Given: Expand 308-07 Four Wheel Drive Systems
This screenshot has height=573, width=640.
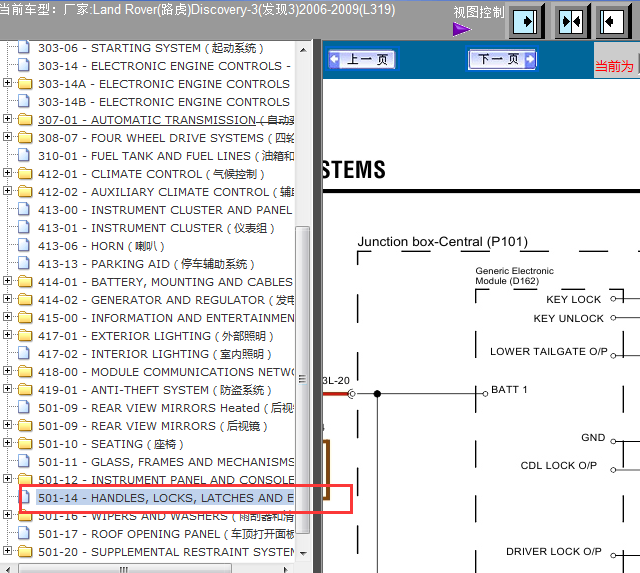Looking at the screenshot, I should coord(7,137).
